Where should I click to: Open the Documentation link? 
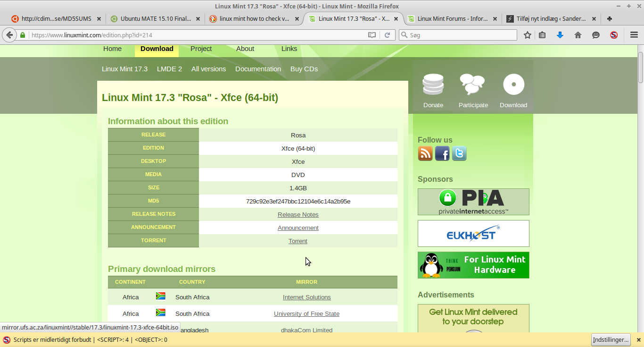pos(258,69)
